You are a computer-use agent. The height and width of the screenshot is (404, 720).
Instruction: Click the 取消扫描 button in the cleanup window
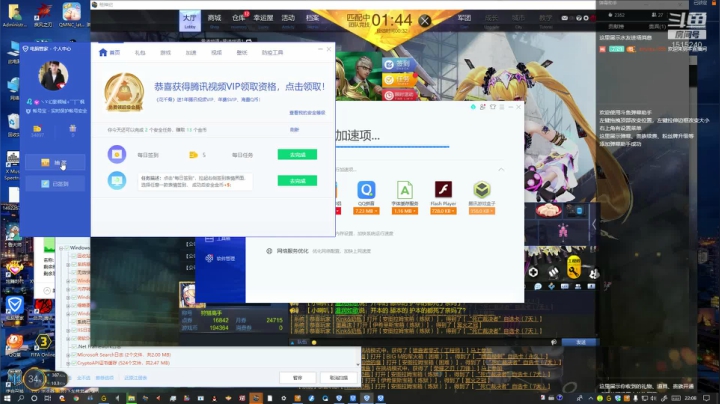click(x=339, y=378)
